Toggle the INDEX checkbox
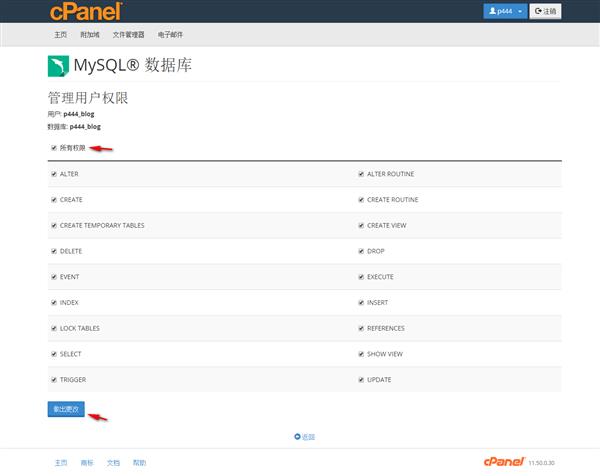Viewport: 600px width, 476px height. point(54,302)
